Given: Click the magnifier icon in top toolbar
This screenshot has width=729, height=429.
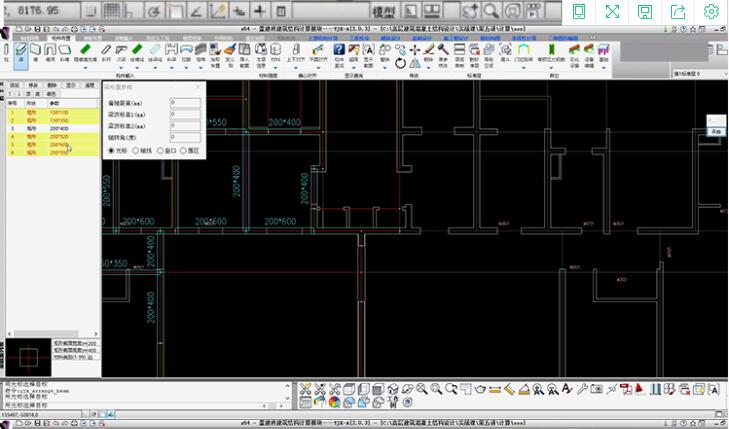Looking at the screenshot, I should click(x=491, y=11).
